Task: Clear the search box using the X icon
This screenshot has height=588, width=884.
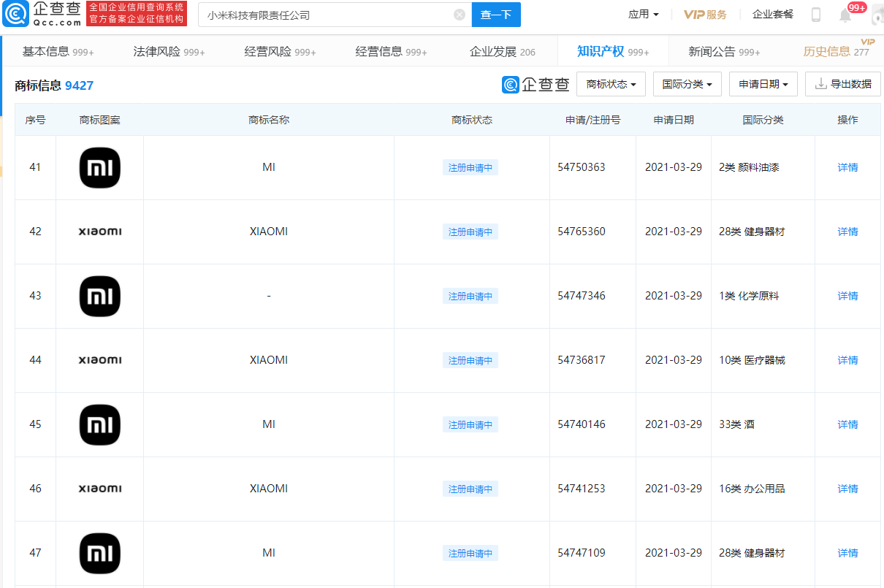Action: 459,15
